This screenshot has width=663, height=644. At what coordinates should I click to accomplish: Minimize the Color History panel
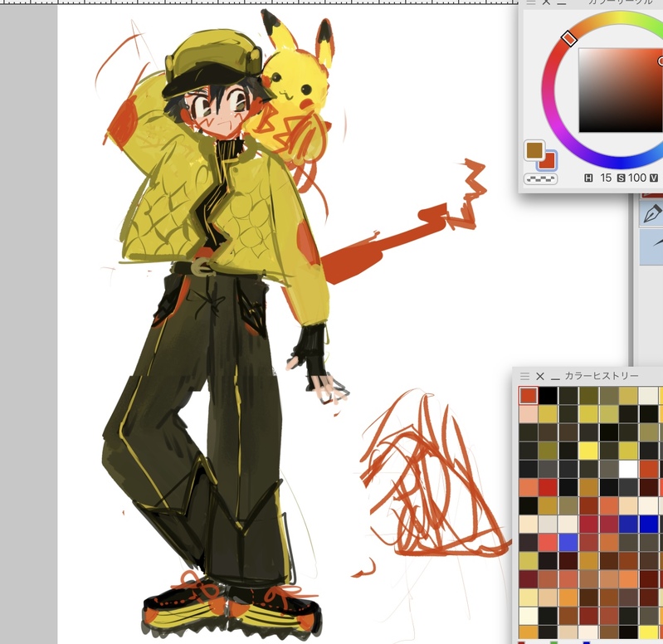555,378
